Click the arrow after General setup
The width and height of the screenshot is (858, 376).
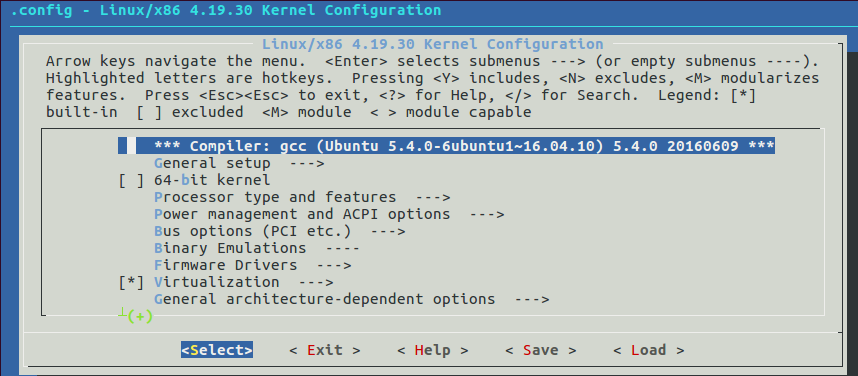307,163
